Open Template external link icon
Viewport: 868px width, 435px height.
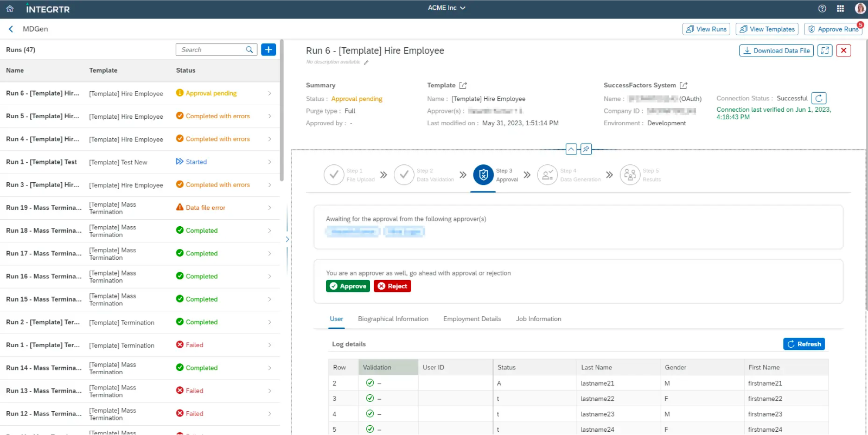pyautogui.click(x=463, y=86)
